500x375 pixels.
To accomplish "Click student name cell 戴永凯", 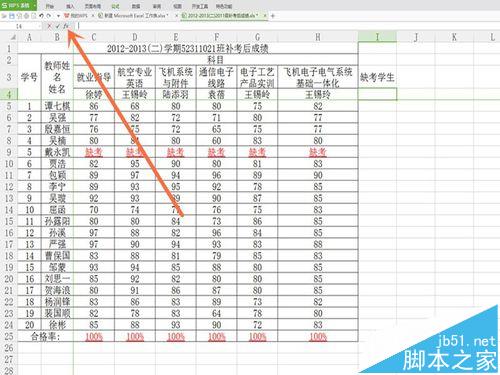I will [57, 152].
